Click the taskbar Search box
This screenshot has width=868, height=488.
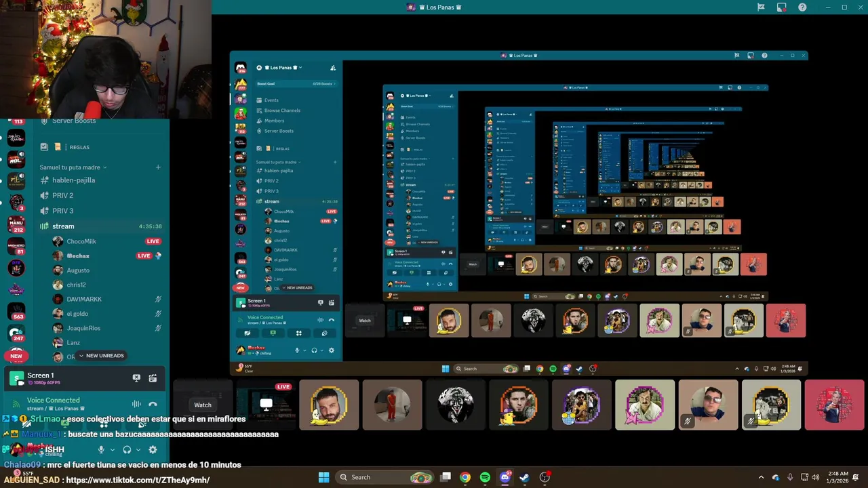385,477
